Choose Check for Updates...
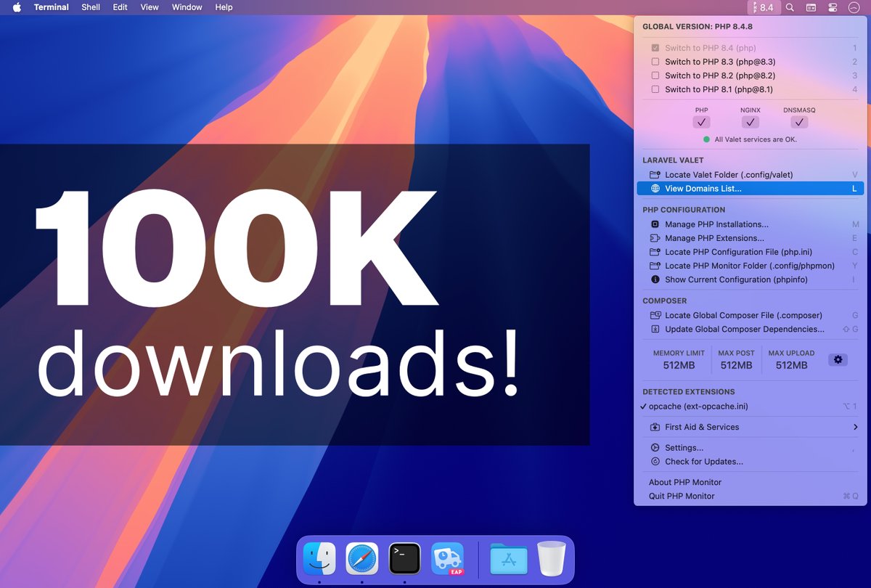Image resolution: width=871 pixels, height=588 pixels. pyautogui.click(x=750, y=462)
